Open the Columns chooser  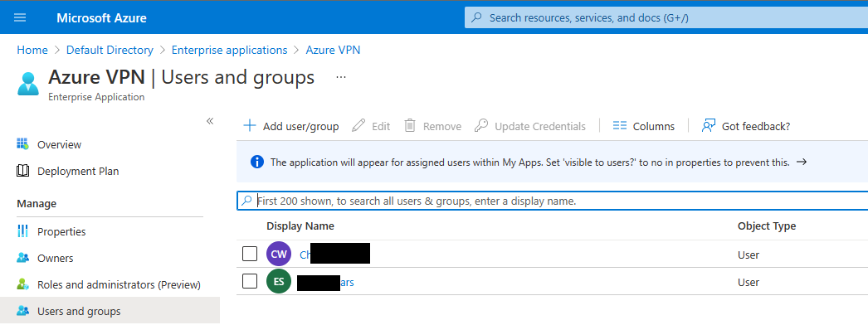click(644, 126)
